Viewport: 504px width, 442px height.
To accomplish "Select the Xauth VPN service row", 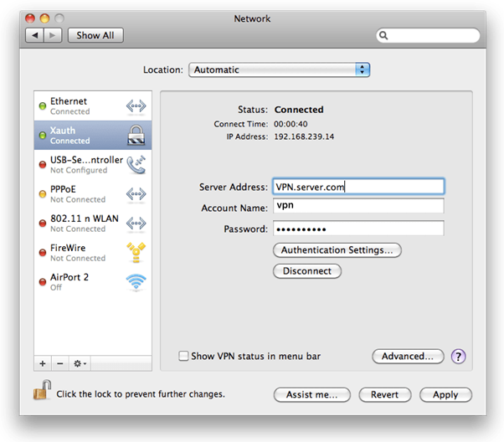I will click(x=93, y=136).
